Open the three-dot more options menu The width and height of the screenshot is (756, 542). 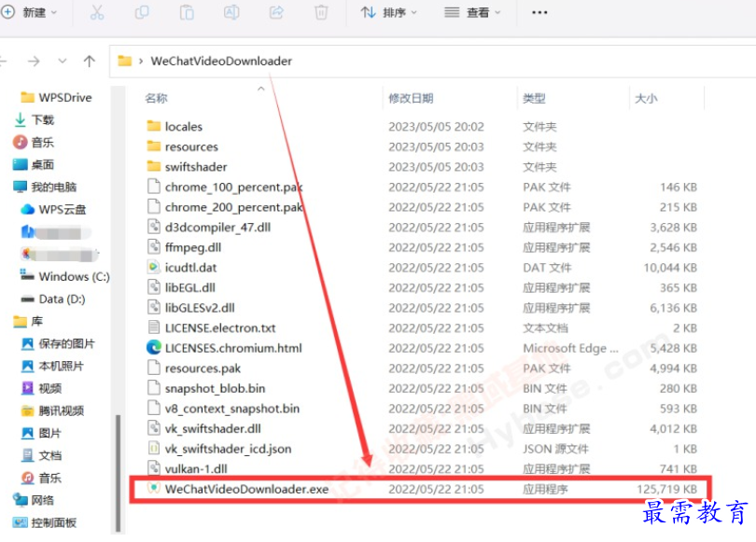(x=539, y=12)
